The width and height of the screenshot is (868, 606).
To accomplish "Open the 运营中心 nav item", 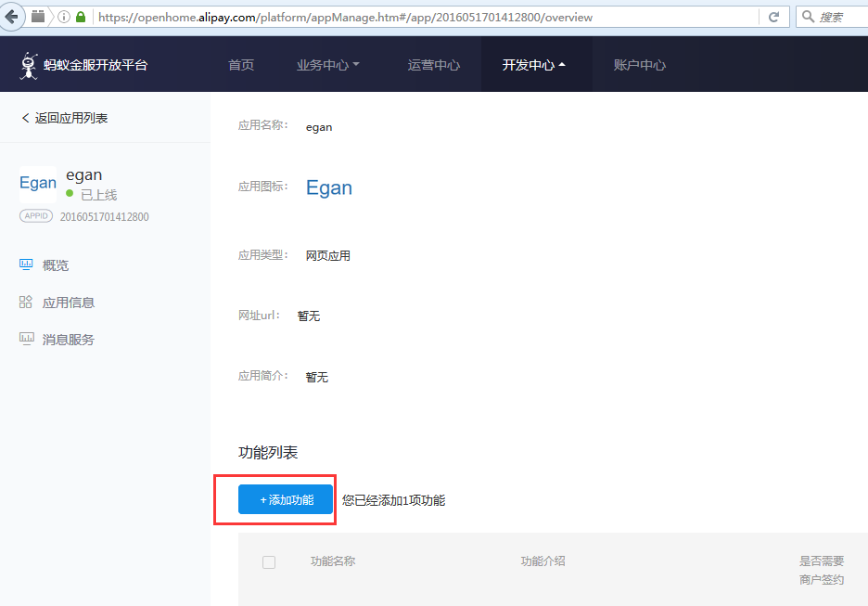I will 434,65.
